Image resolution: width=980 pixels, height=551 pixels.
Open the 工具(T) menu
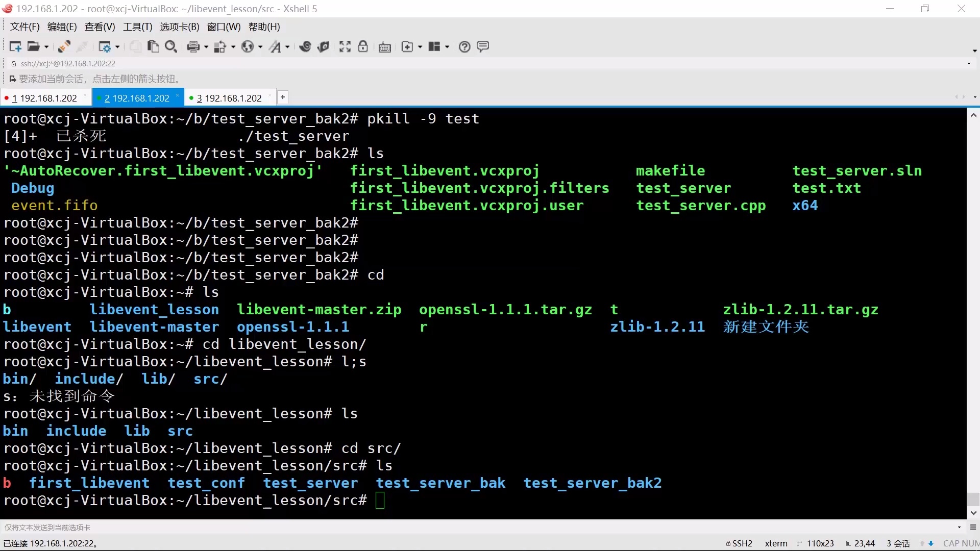(x=137, y=27)
